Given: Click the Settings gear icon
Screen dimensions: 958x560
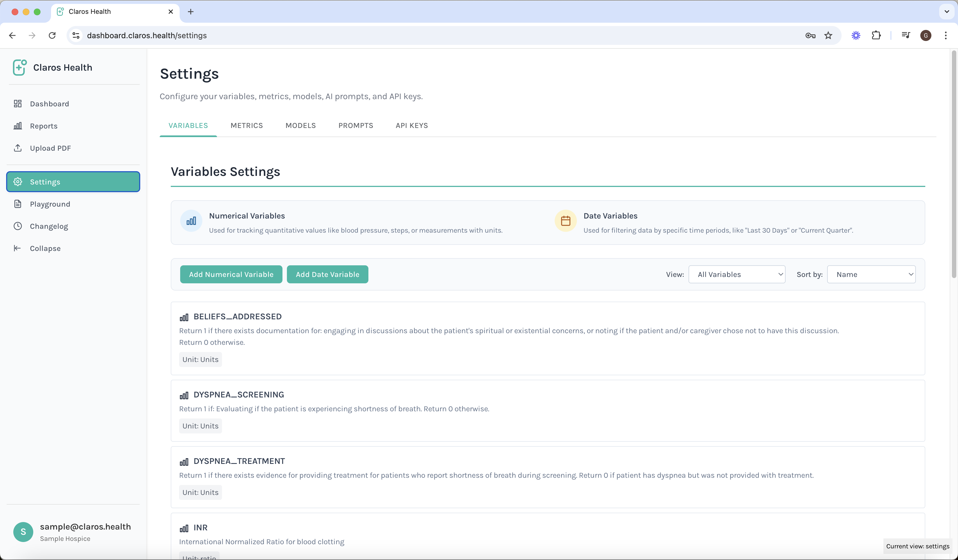Looking at the screenshot, I should (18, 182).
